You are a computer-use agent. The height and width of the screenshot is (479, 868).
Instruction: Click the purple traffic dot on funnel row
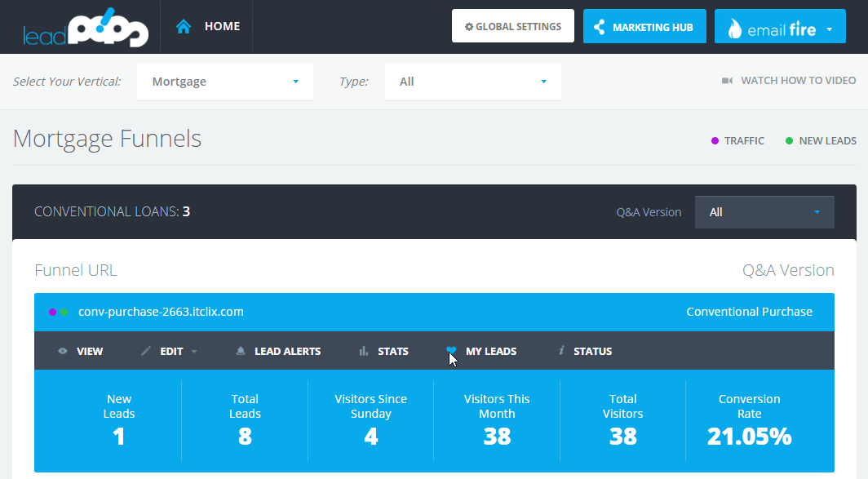click(52, 313)
